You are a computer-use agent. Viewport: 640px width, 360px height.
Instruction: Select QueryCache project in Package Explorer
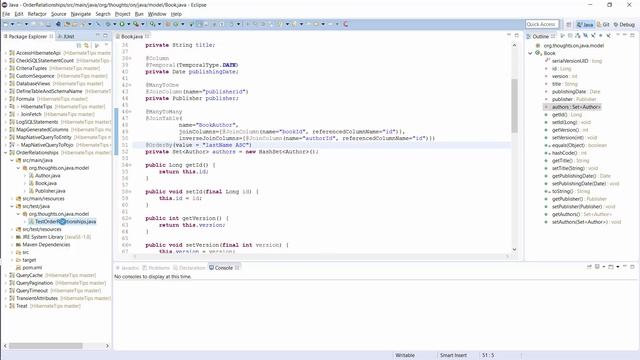click(29, 276)
